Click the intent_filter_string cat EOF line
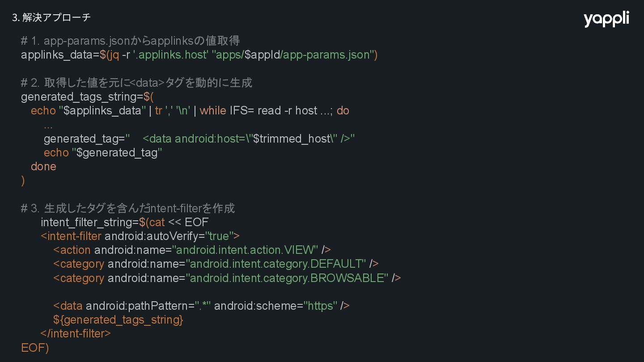Image resolution: width=644 pixels, height=362 pixels. 125,222
